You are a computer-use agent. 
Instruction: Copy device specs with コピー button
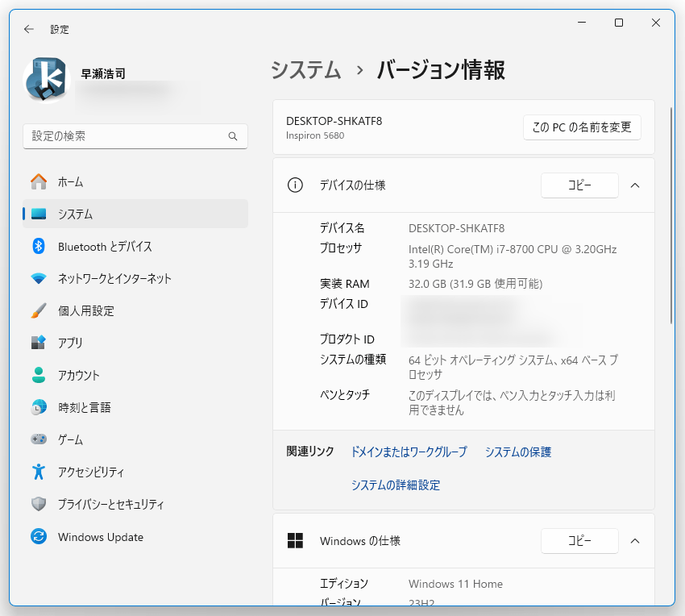click(579, 185)
